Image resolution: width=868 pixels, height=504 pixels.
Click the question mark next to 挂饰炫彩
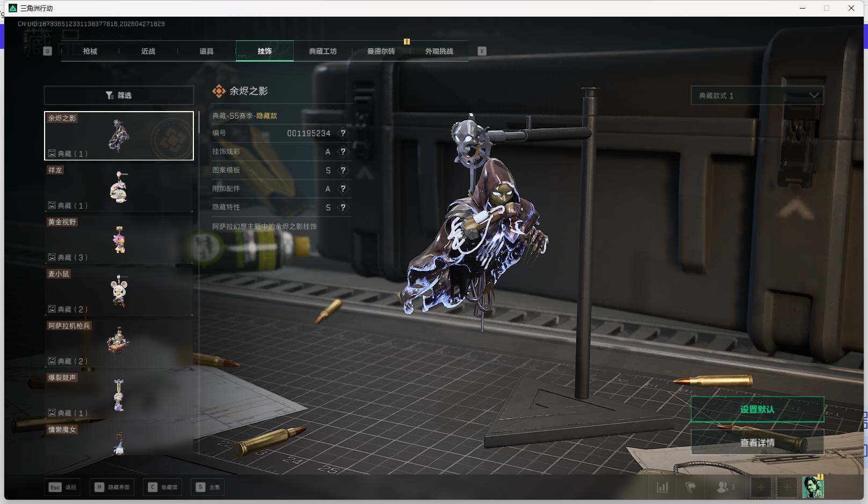click(343, 152)
